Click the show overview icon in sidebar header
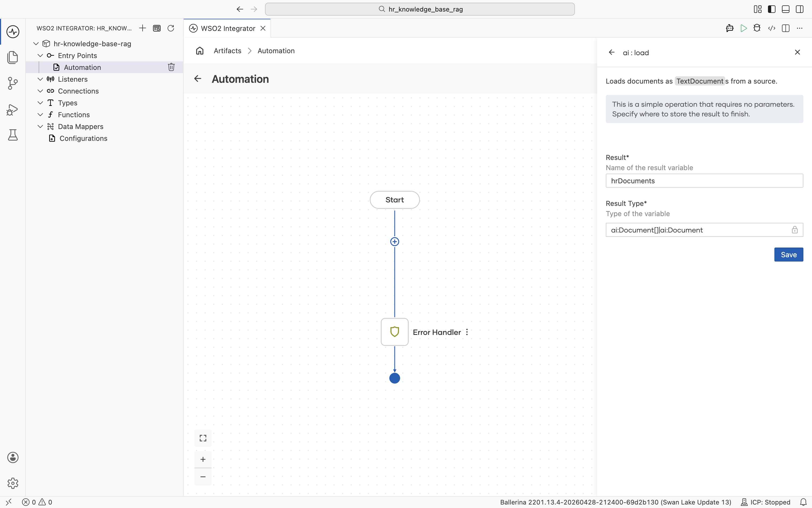This screenshot has width=812, height=508. [x=157, y=28]
